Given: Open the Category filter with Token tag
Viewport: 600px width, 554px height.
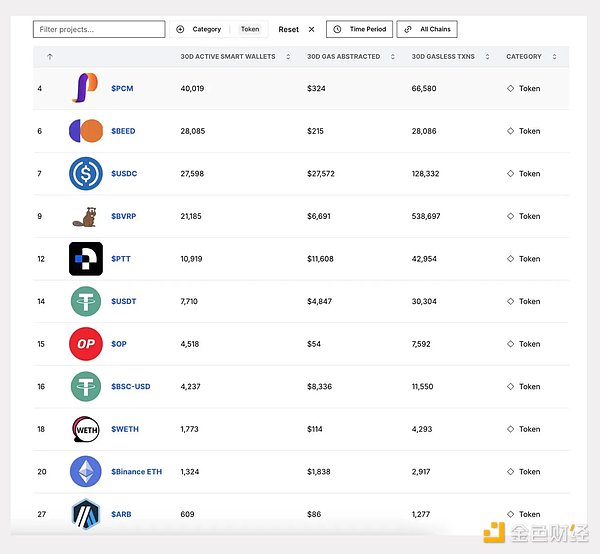Looking at the screenshot, I should pos(219,30).
